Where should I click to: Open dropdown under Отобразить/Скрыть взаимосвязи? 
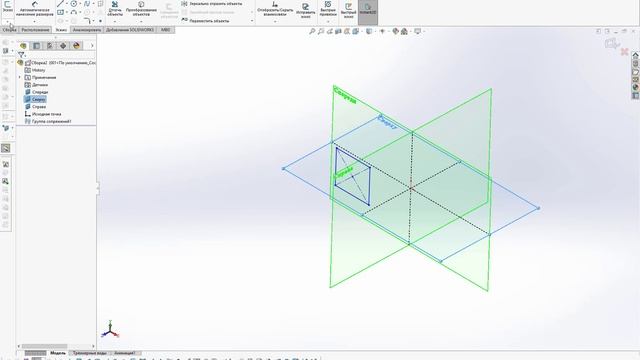275,21
